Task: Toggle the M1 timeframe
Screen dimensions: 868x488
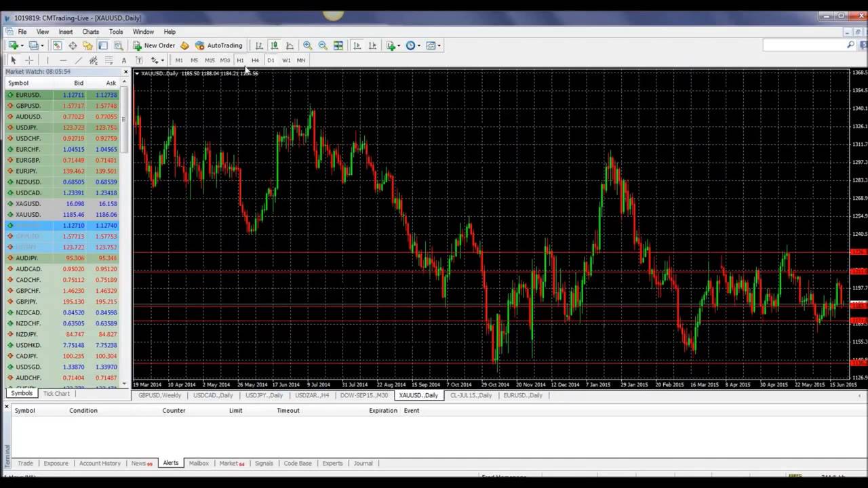Action: (179, 60)
